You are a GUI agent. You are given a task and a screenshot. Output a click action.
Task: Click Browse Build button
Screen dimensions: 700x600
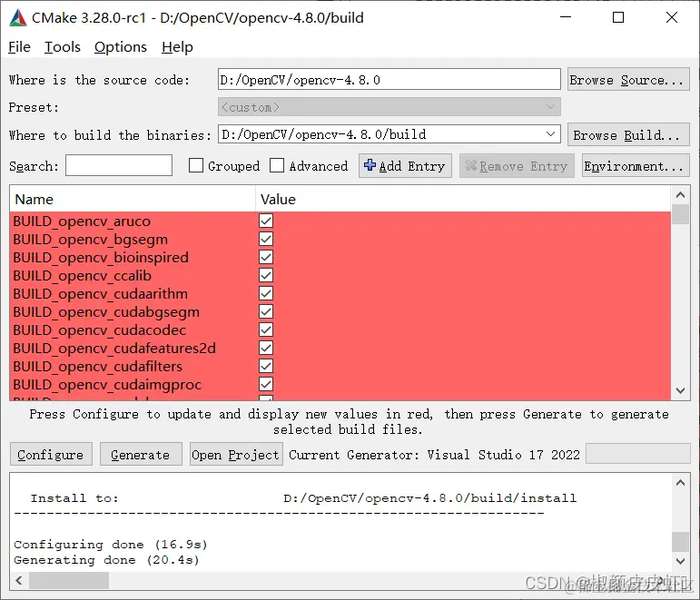628,135
